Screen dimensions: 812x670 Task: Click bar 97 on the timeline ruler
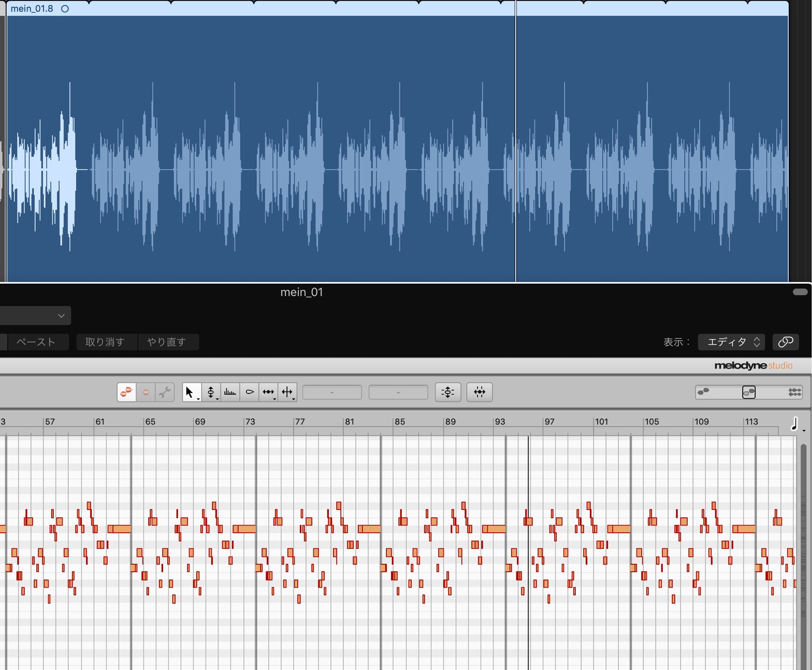point(549,421)
